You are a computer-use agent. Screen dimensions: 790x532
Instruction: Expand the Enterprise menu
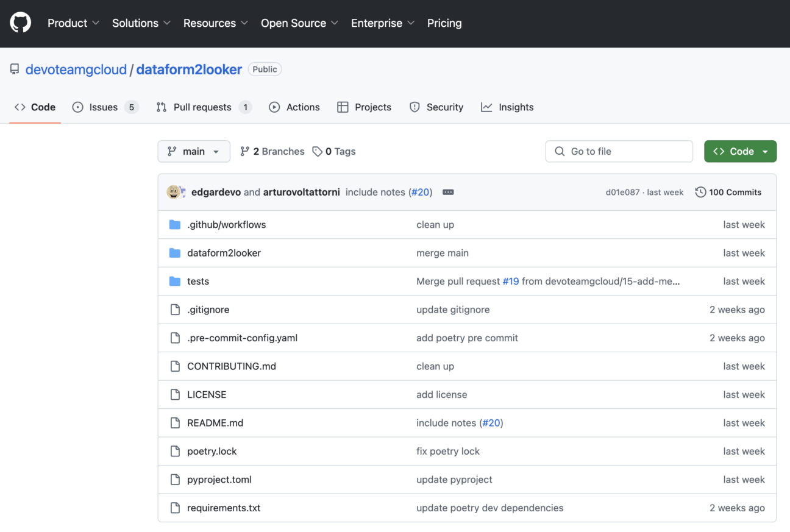coord(383,23)
